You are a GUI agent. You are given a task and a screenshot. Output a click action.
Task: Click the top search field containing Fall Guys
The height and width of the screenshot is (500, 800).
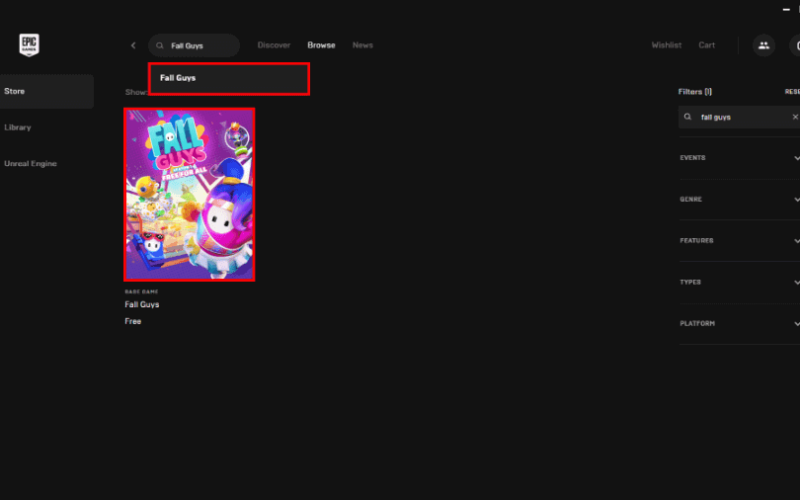194,45
